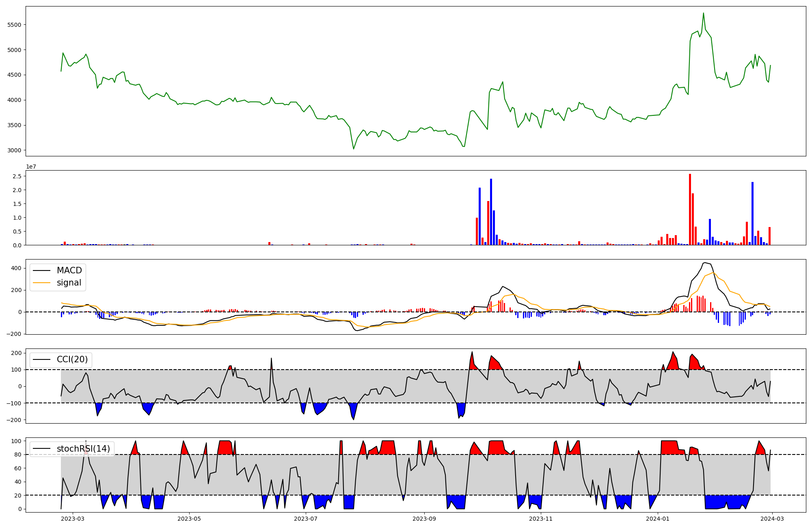This screenshot has height=528, width=812.
Task: Click the 2024-01 x-axis date label
Action: [658, 519]
